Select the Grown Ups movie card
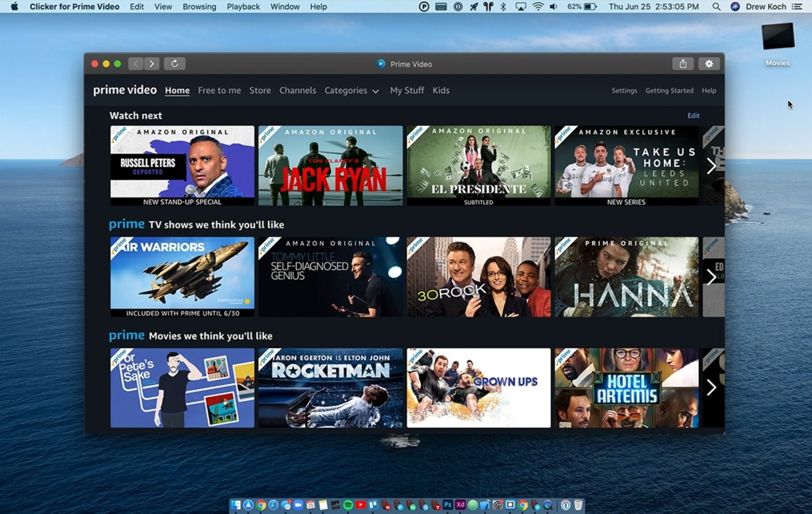 pyautogui.click(x=479, y=388)
